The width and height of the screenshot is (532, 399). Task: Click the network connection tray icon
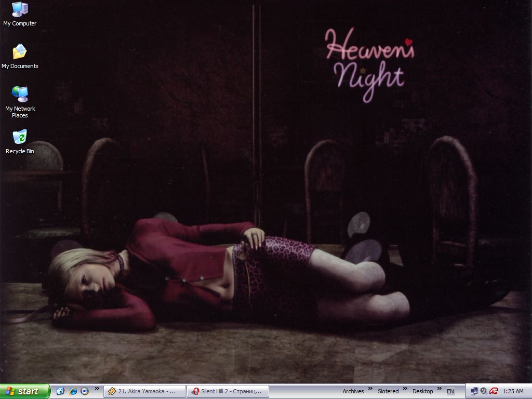click(x=474, y=391)
